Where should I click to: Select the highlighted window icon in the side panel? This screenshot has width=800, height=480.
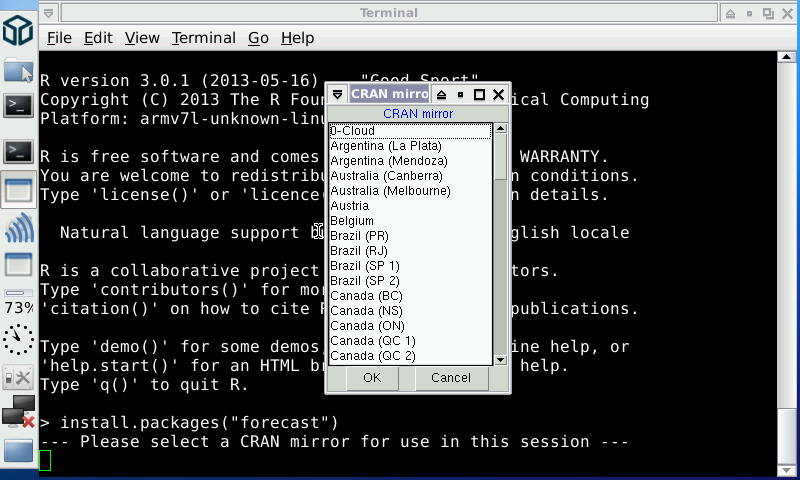coord(18,190)
